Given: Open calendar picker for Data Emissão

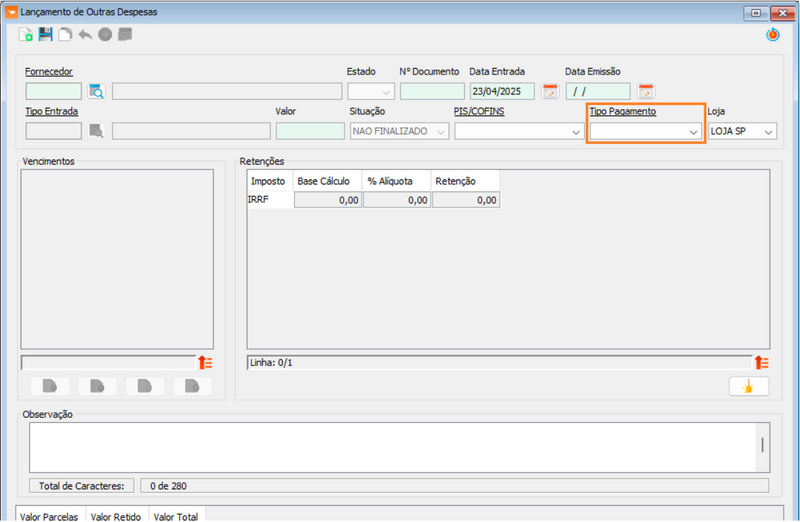Looking at the screenshot, I should click(646, 92).
